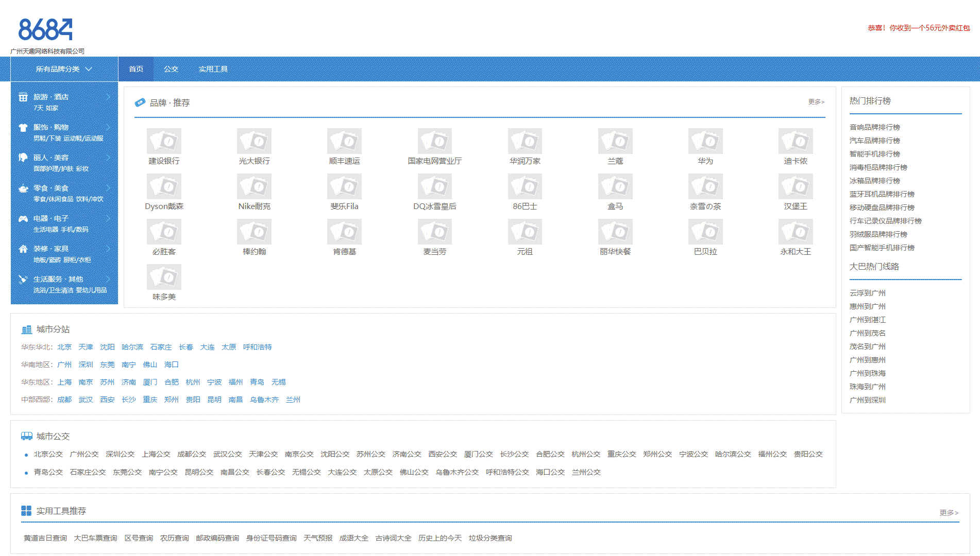980x556 pixels.
Task: Click the 华润万家 brand thumbnail
Action: (525, 141)
